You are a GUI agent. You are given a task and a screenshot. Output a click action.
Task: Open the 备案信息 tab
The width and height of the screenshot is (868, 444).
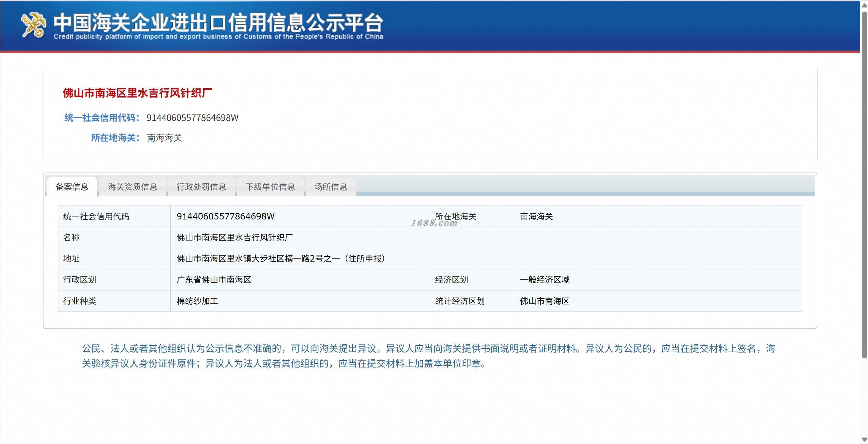[72, 187]
